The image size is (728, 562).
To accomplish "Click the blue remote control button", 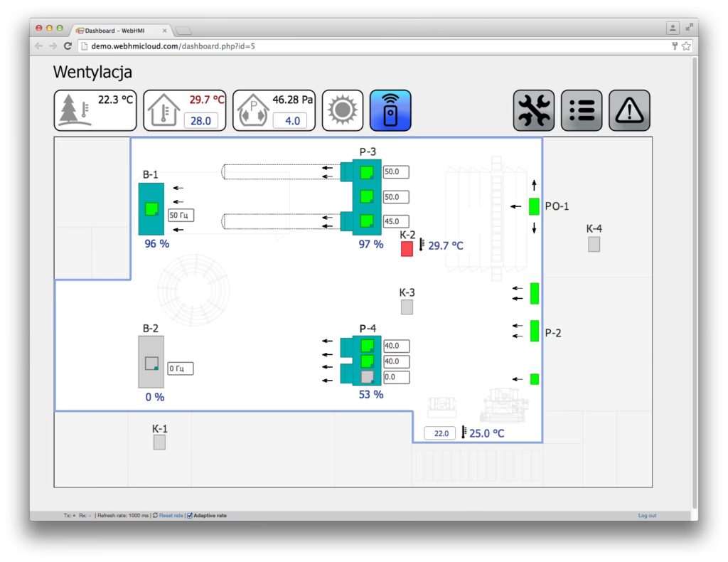I will [390, 110].
